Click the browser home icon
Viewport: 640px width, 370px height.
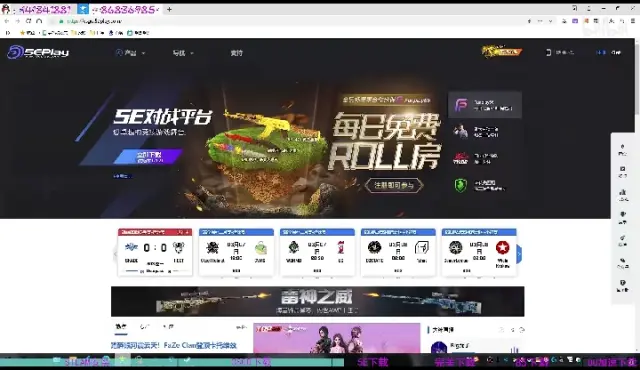(x=39, y=21)
